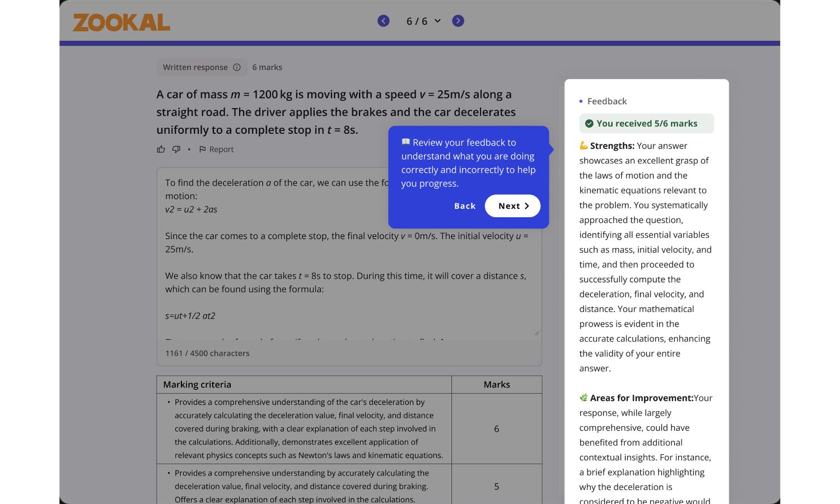Click the Zookal logo

tap(122, 22)
